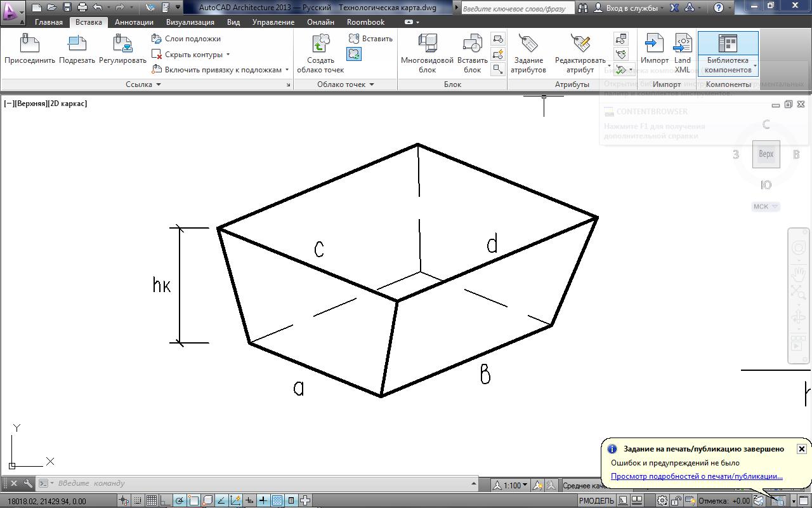Click the РМОДЕЛЬ model space button
The width and height of the screenshot is (812, 508).
(598, 501)
